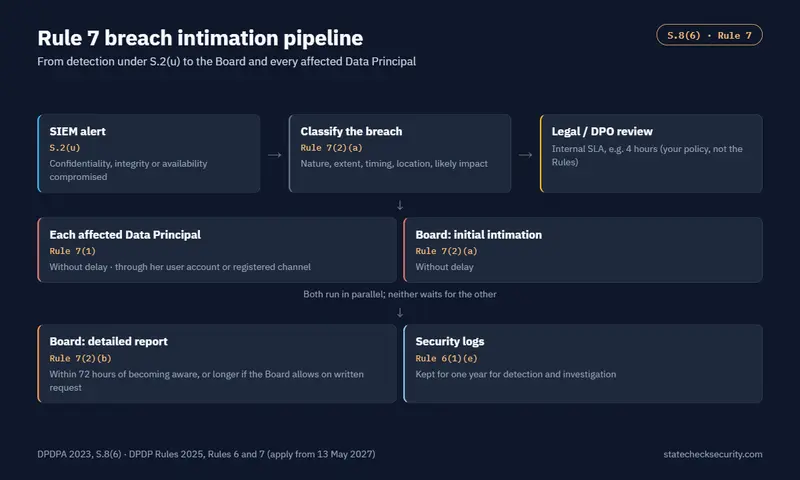Click the 'Board: detailed report' heading
This screenshot has width=800, height=480.
(x=108, y=342)
